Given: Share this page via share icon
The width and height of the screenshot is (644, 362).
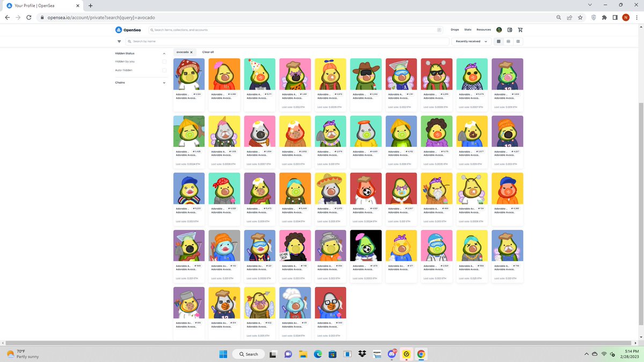Looking at the screenshot, I should [x=570, y=17].
